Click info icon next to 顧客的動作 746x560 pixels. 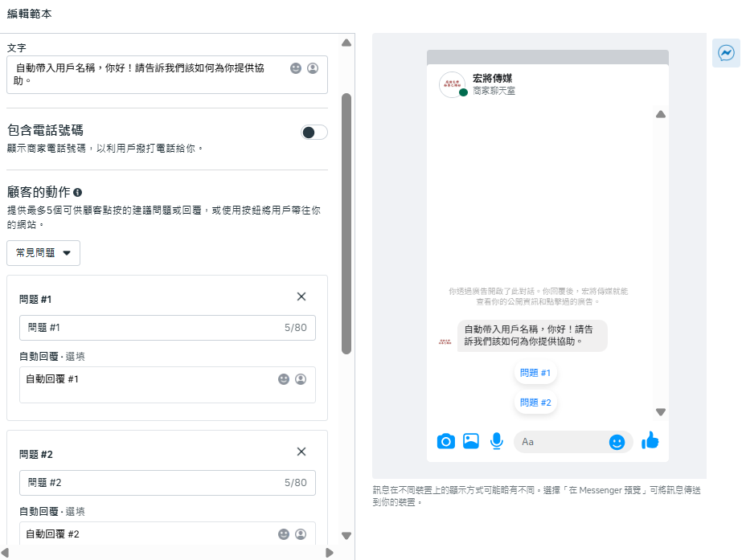77,193
